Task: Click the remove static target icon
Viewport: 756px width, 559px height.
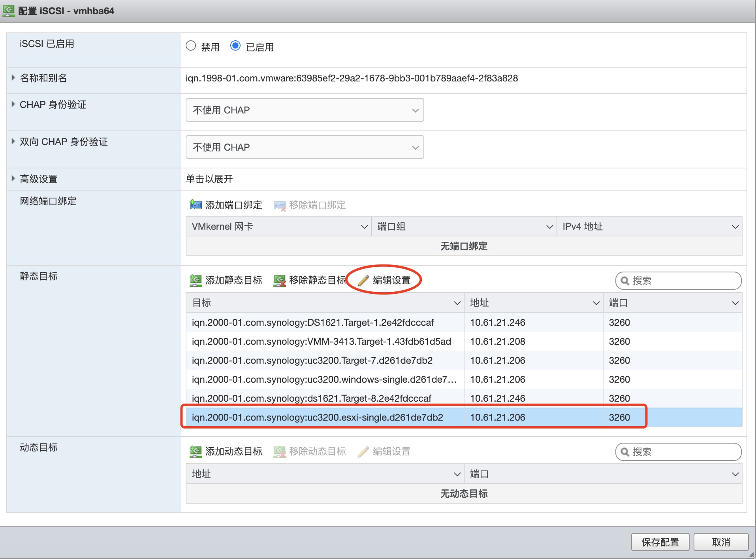Action: click(280, 280)
